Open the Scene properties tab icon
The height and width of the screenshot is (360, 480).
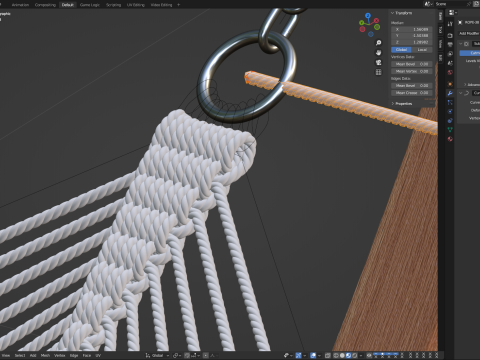pyautogui.click(x=450, y=63)
